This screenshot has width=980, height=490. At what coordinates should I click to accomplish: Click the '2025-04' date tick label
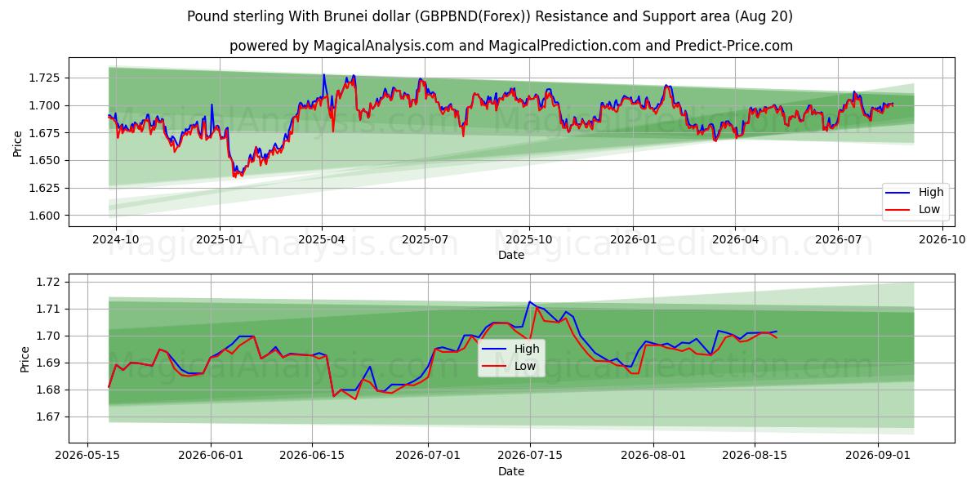click(x=322, y=239)
